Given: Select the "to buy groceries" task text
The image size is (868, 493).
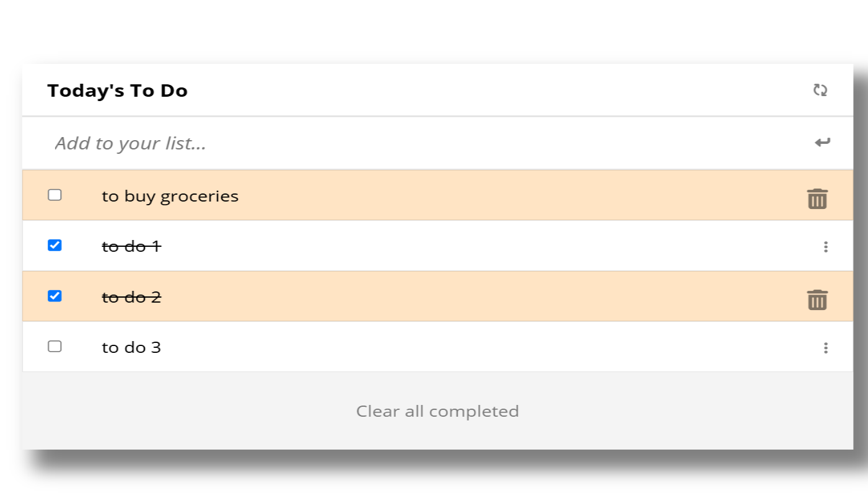Looking at the screenshot, I should click(170, 197).
